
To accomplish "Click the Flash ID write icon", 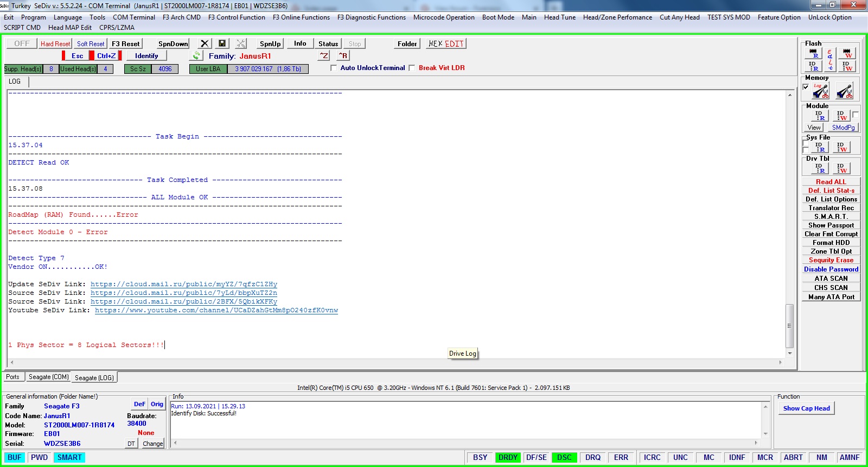I will tap(848, 66).
